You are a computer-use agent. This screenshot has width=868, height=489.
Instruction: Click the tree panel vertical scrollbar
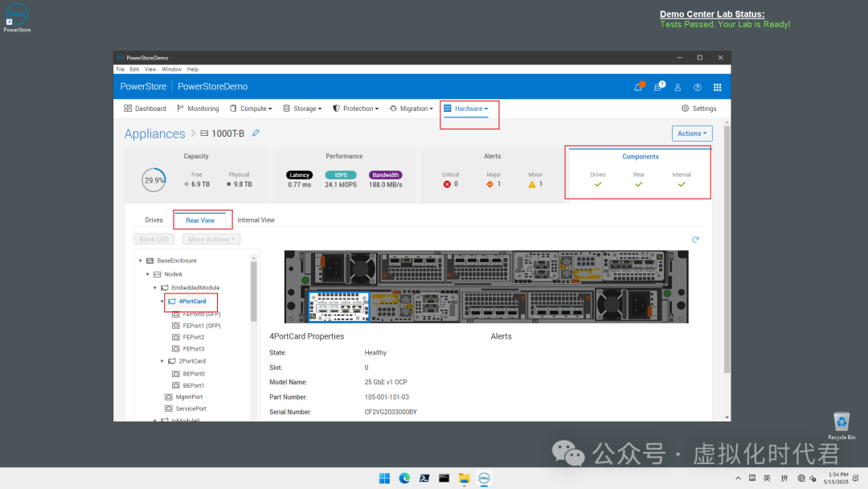pyautogui.click(x=255, y=290)
